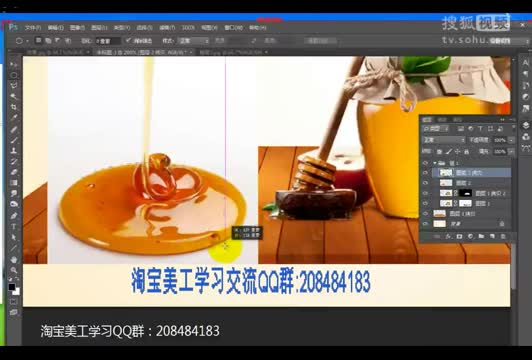
Task: Open the layer blend mode dropdown
Action: 444,140
